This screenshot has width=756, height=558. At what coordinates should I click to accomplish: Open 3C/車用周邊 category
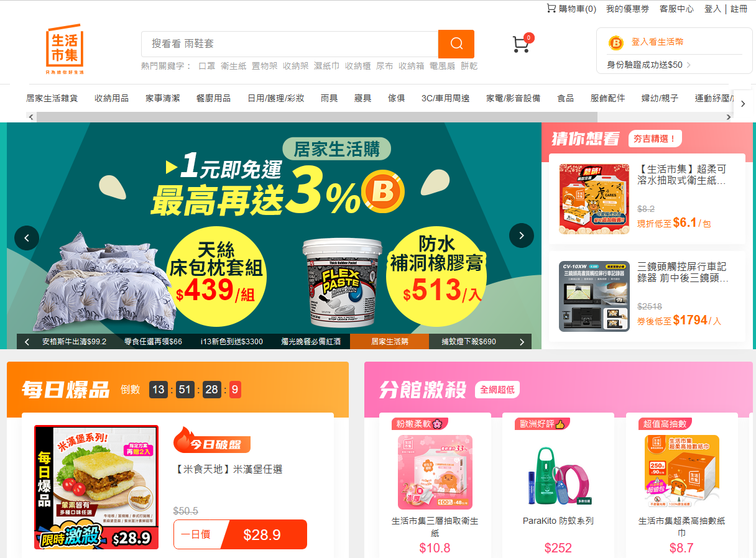tap(445, 98)
